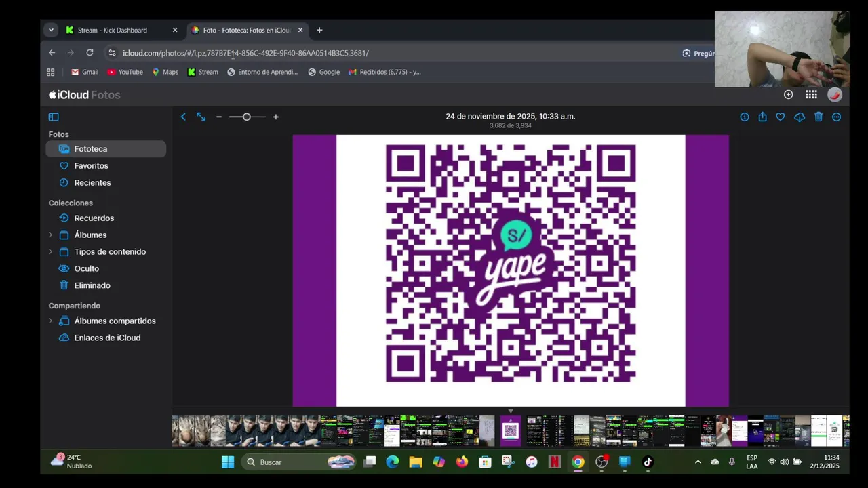Viewport: 868px width, 488px height.
Task: Toggle the iCloud Photos sidebar
Action: pos(54,117)
